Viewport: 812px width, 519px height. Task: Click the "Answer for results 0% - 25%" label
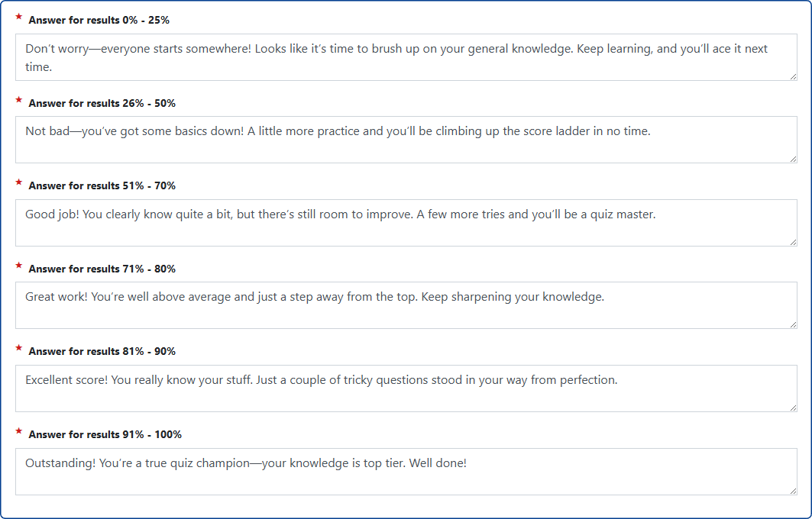pyautogui.click(x=99, y=21)
